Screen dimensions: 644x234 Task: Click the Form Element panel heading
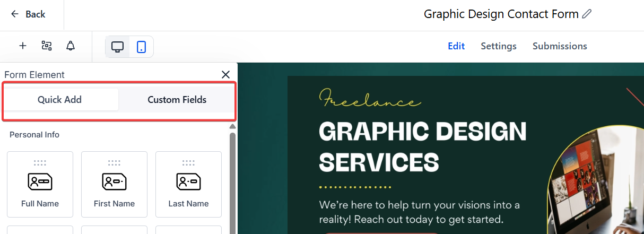point(34,75)
